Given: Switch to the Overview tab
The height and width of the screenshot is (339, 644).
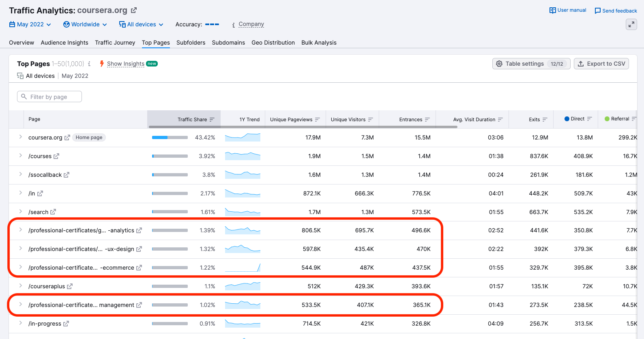Looking at the screenshot, I should [x=21, y=43].
